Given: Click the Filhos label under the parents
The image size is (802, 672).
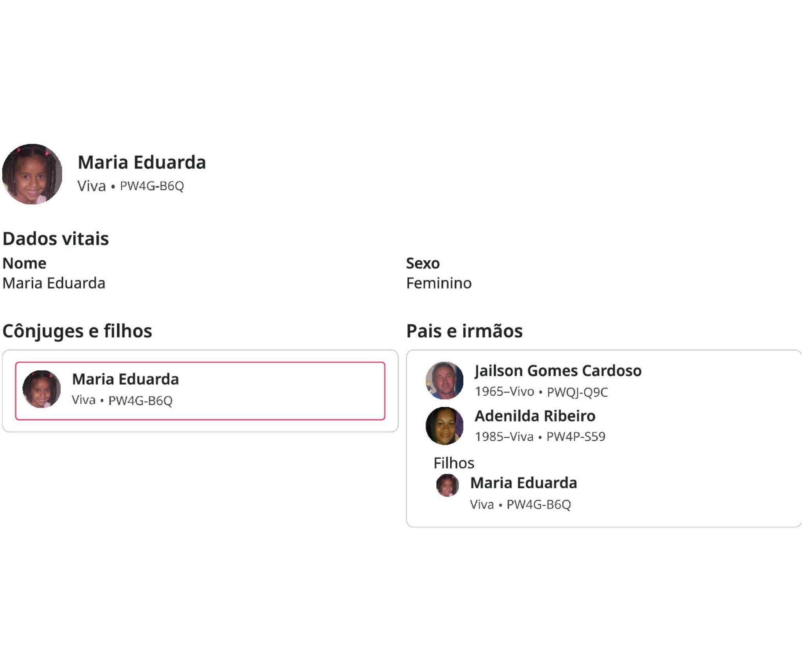Looking at the screenshot, I should 453,463.
